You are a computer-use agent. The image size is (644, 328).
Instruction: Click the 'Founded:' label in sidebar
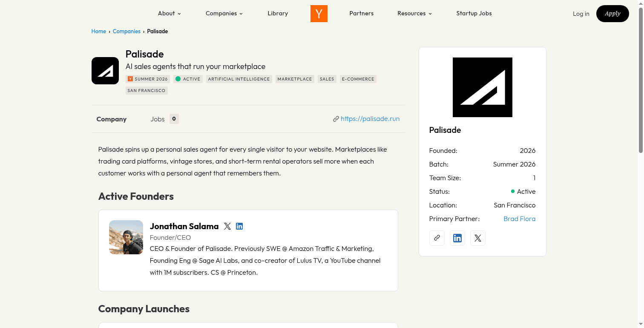point(443,150)
